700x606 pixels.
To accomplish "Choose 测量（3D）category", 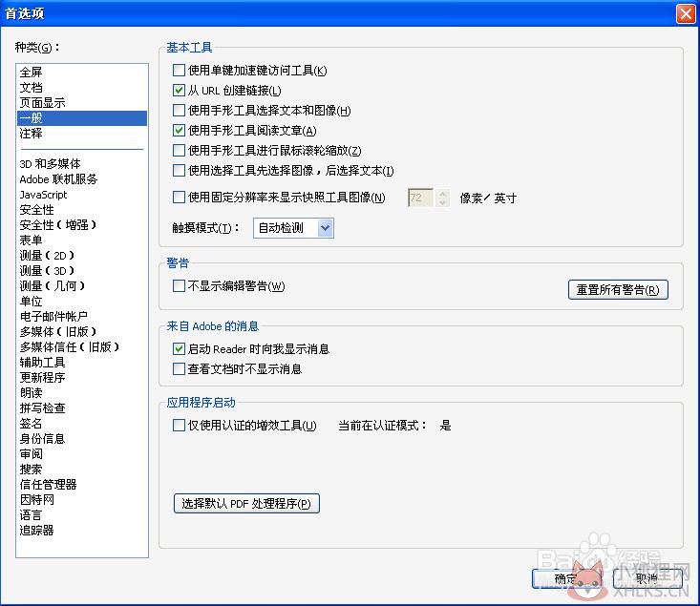I will [x=82, y=270].
